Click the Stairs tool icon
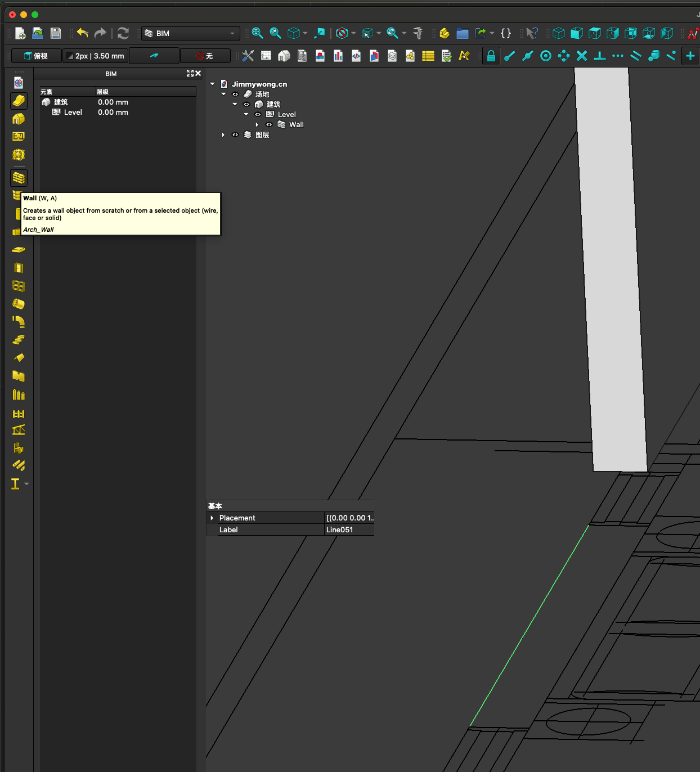The image size is (700, 772). [19, 340]
